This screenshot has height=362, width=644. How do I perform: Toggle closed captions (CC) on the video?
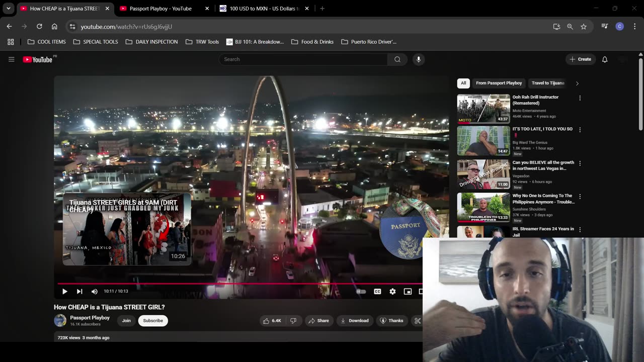coord(377,291)
